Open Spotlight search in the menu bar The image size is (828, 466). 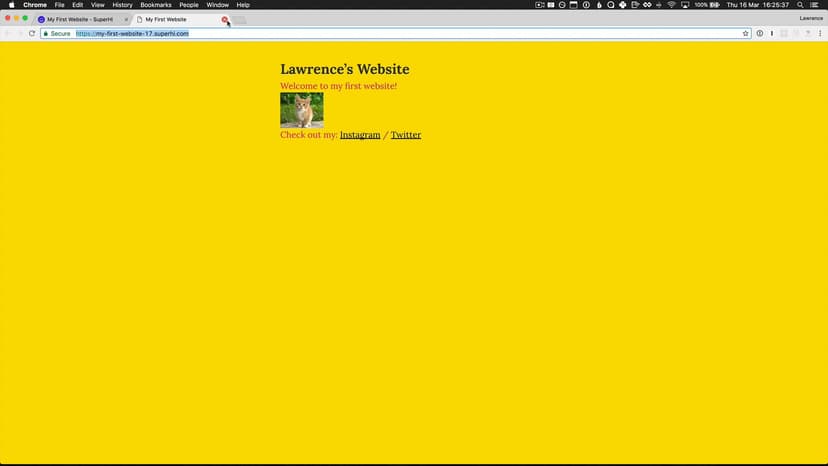(x=800, y=5)
